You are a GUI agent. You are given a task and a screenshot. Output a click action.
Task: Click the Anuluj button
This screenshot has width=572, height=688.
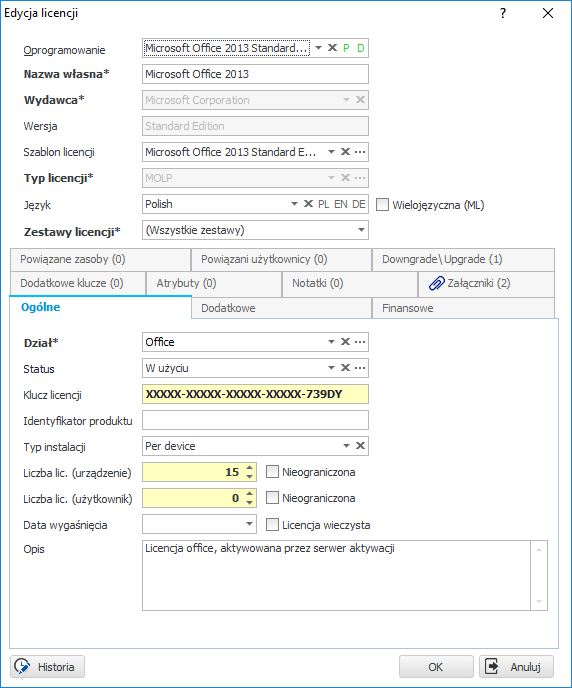[x=516, y=666]
